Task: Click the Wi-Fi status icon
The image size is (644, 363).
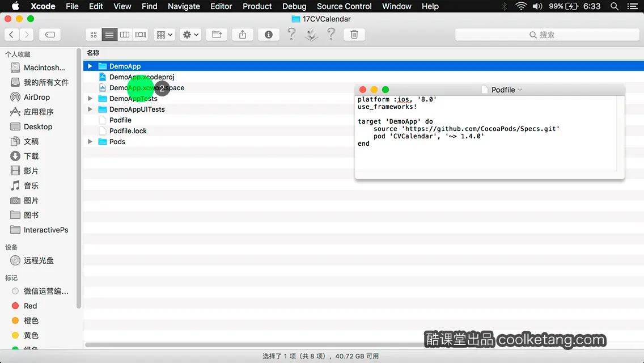Action: point(521,6)
